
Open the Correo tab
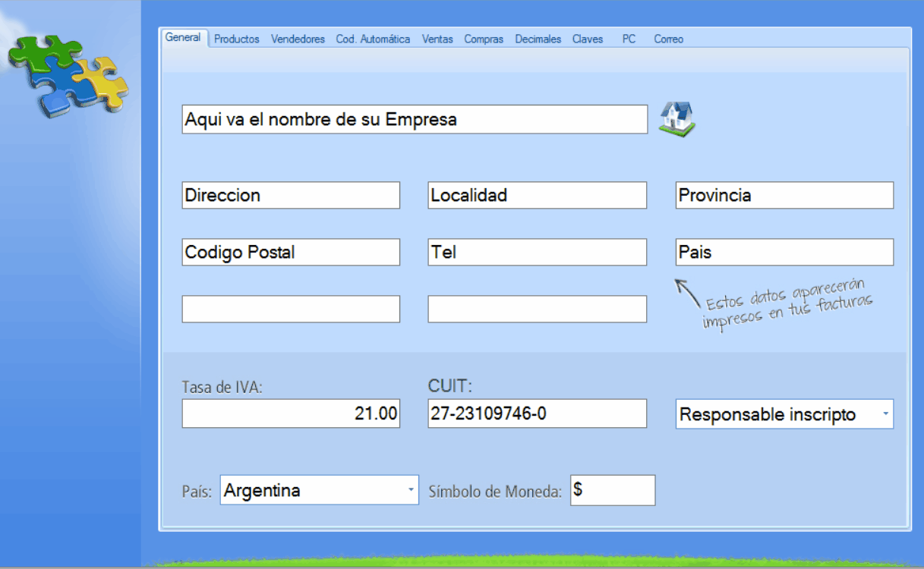click(x=669, y=39)
